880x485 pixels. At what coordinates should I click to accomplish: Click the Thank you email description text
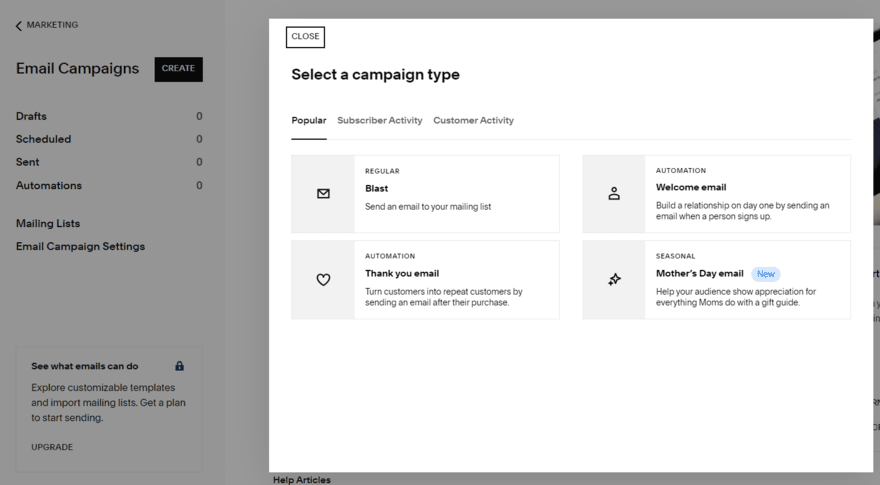coord(444,297)
